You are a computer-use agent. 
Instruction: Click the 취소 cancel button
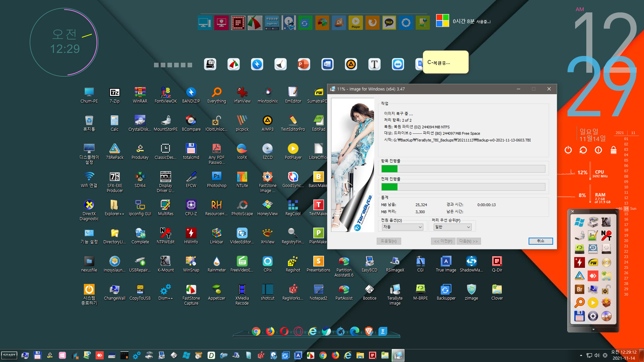(540, 241)
